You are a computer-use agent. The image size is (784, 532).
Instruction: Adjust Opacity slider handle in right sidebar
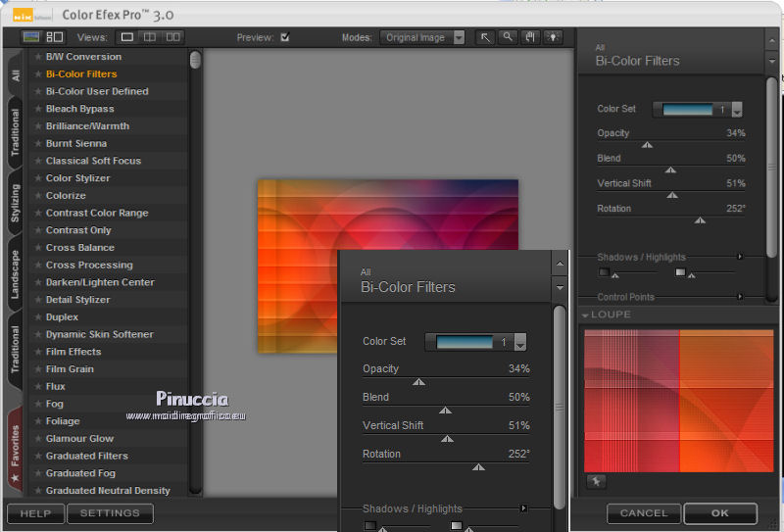point(647,145)
